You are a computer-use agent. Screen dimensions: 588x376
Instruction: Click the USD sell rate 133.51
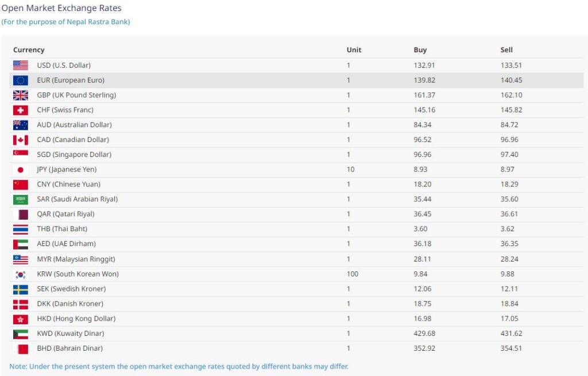511,66
